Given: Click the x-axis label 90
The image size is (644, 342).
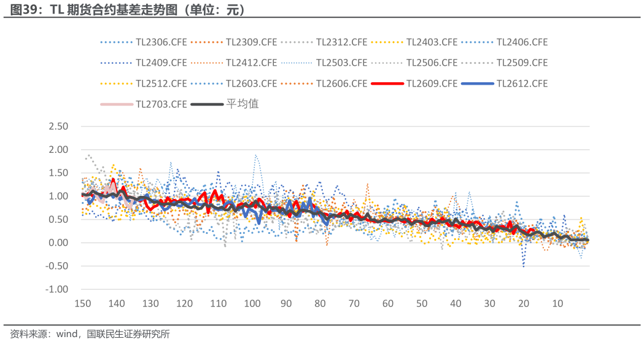Looking at the screenshot, I should pos(286,304).
